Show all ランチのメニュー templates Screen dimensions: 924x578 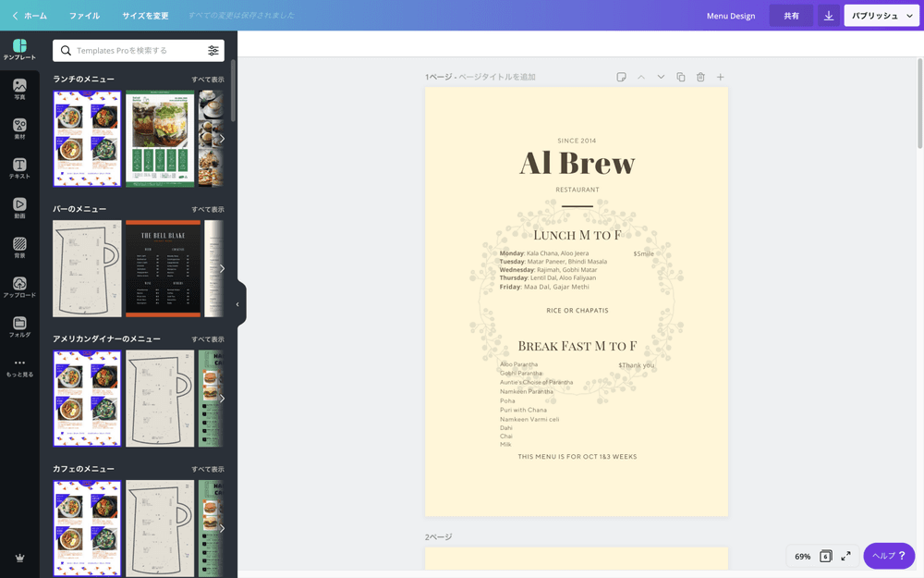point(208,80)
